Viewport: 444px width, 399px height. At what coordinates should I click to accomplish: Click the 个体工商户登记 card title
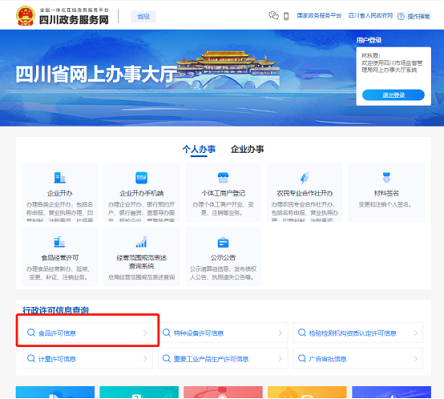tap(223, 193)
